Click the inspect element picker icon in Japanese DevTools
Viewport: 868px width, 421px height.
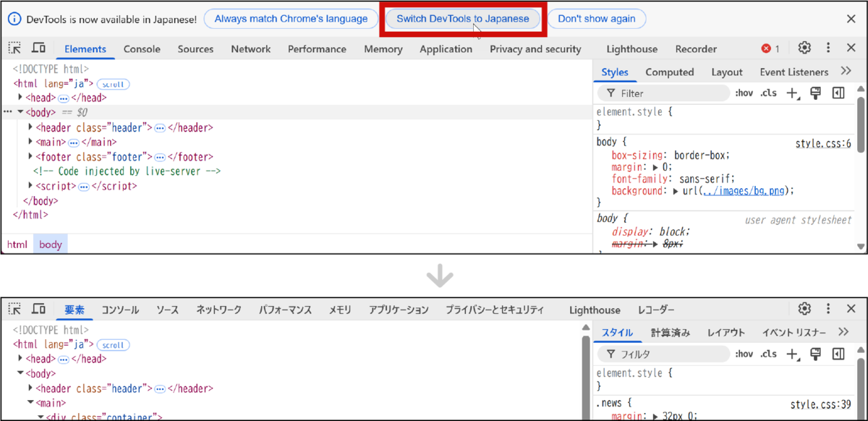(14, 309)
